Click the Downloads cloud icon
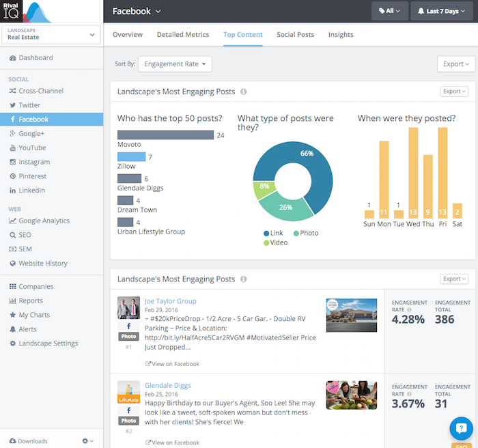The width and height of the screenshot is (478, 448). coord(12,441)
